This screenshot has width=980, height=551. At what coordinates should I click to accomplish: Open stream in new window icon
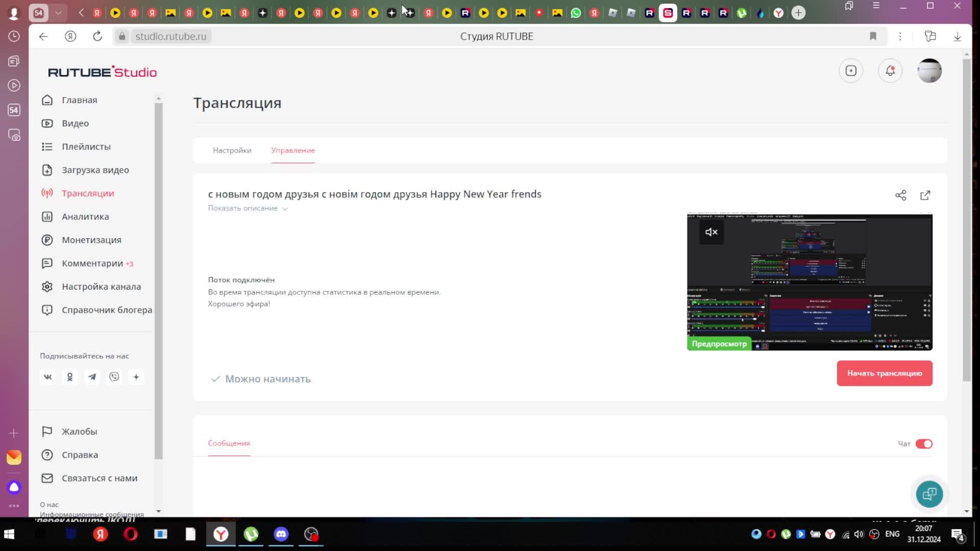925,195
